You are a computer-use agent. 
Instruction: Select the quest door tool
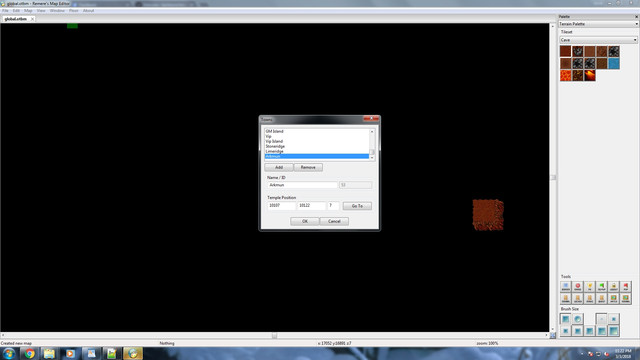point(602,299)
